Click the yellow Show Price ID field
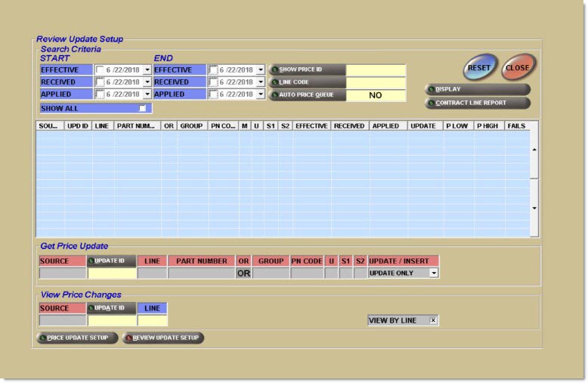Image resolution: width=588 pixels, height=383 pixels. pyautogui.click(x=376, y=70)
